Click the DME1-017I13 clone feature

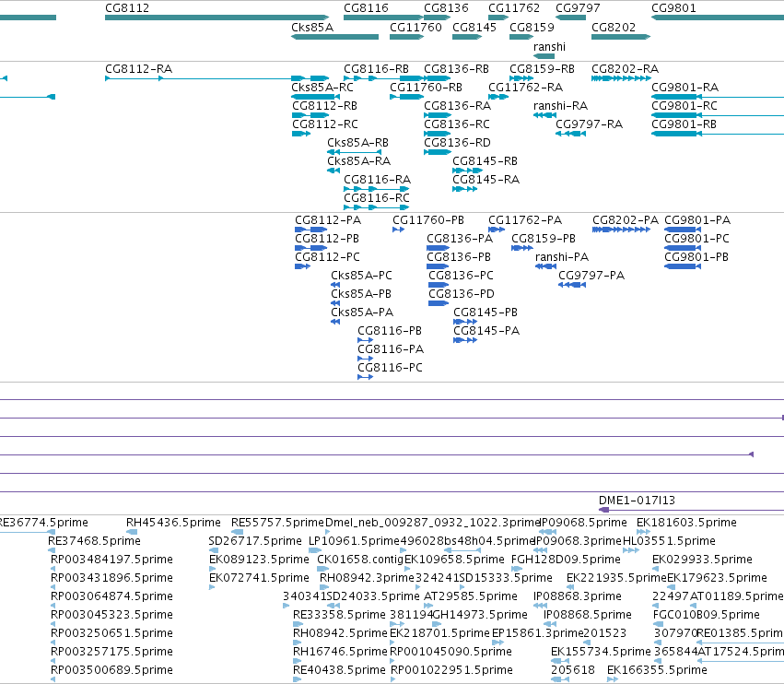[691, 510]
